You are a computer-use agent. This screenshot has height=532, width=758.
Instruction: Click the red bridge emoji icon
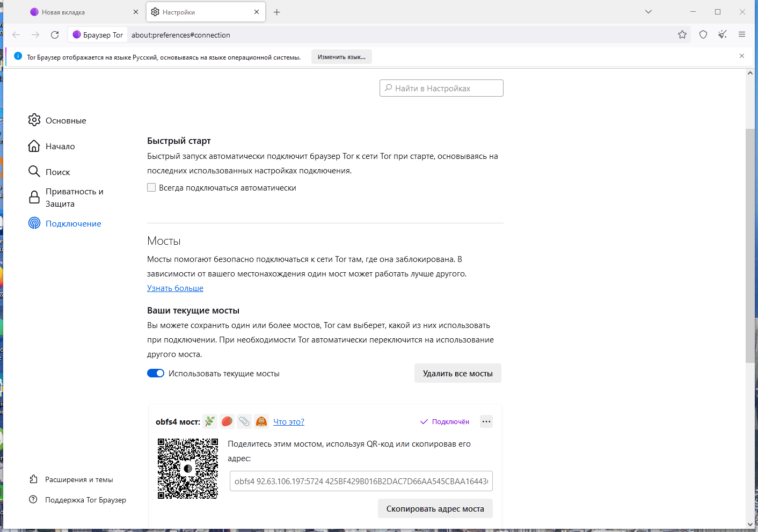pyautogui.click(x=227, y=421)
